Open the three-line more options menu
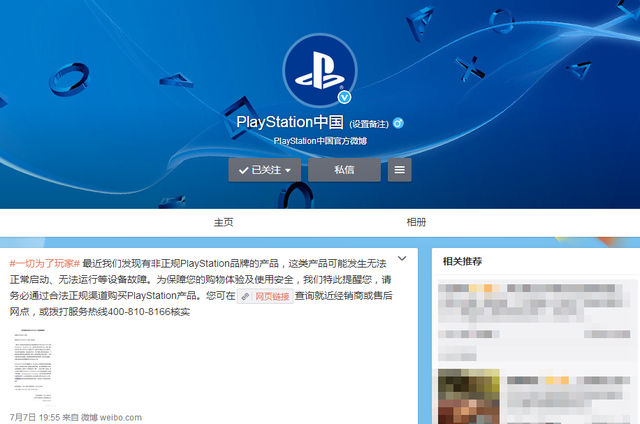This screenshot has width=640, height=424. point(399,170)
